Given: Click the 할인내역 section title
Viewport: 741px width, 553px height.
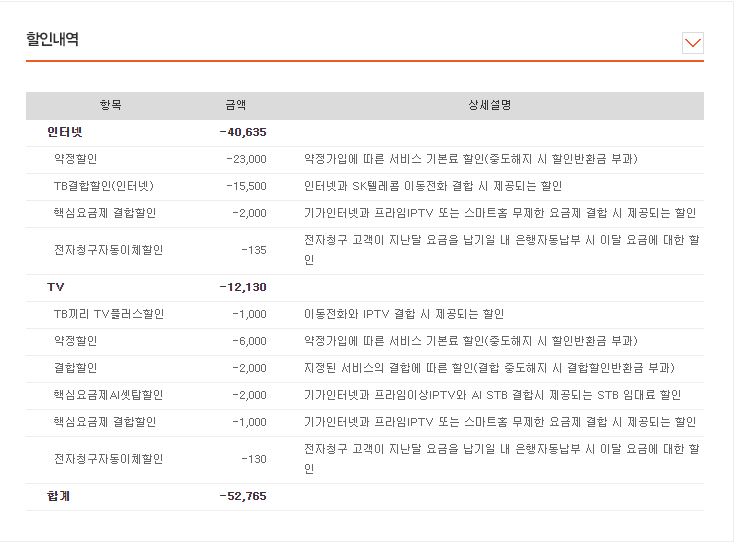Looking at the screenshot, I should [x=52, y=40].
